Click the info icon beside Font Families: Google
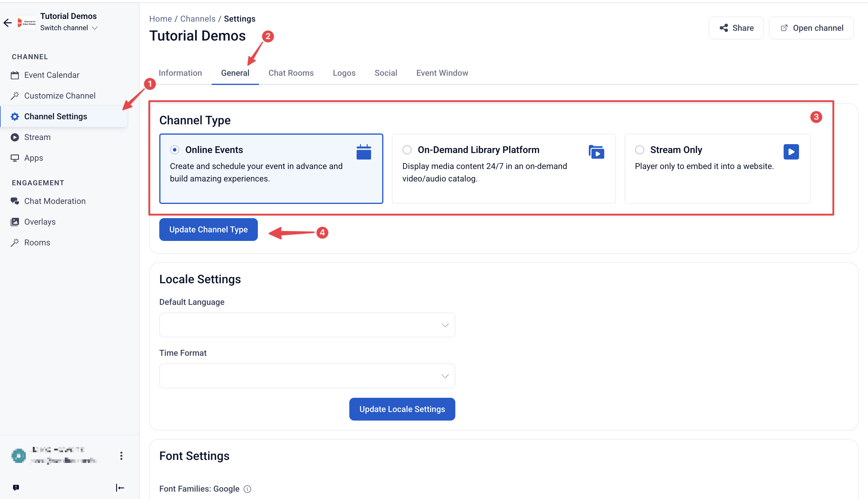This screenshot has height=499, width=868. pyautogui.click(x=247, y=489)
